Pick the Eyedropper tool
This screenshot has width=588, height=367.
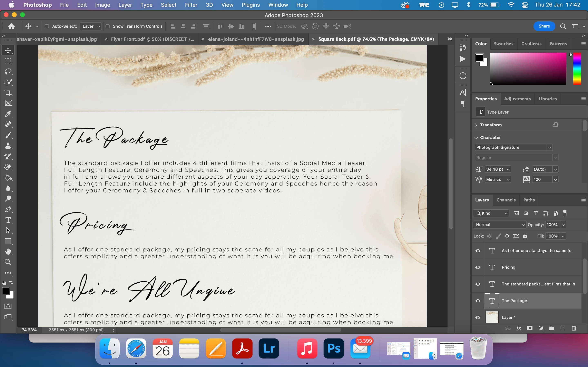click(8, 114)
